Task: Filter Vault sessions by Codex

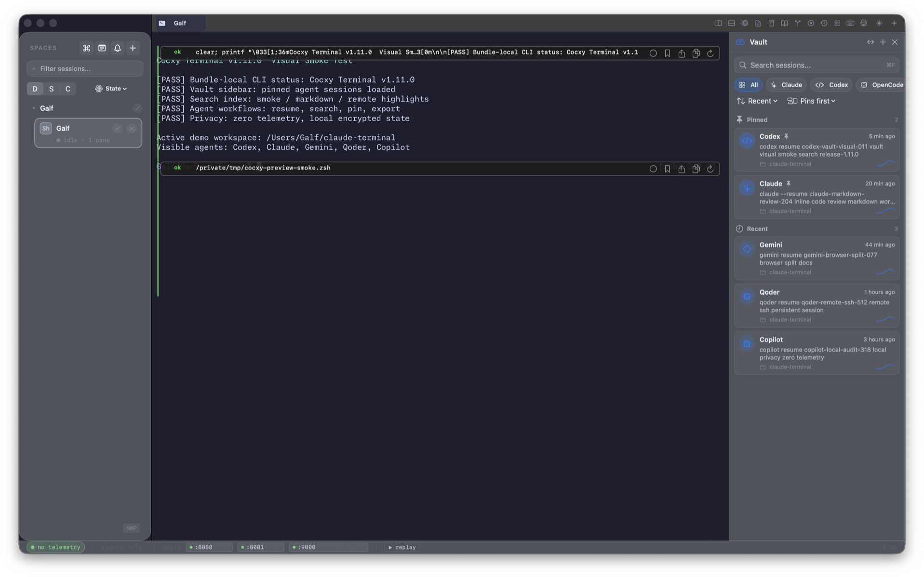Action: (831, 85)
